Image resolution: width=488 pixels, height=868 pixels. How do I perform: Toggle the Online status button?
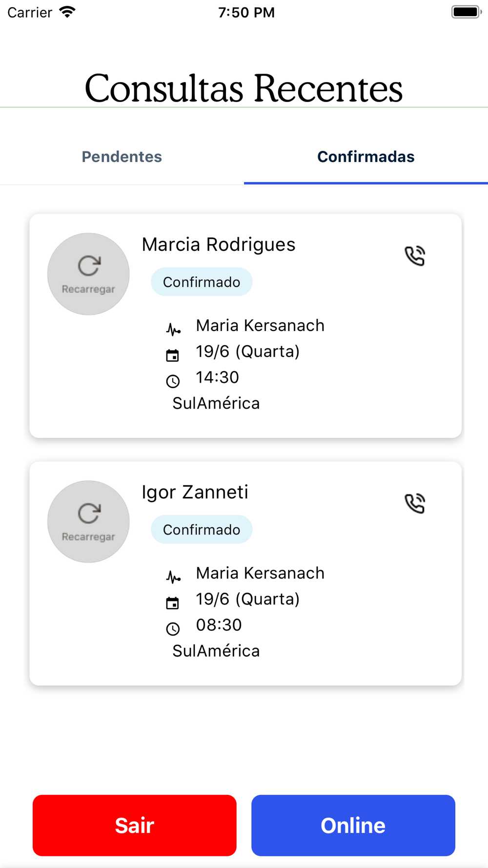click(x=353, y=825)
